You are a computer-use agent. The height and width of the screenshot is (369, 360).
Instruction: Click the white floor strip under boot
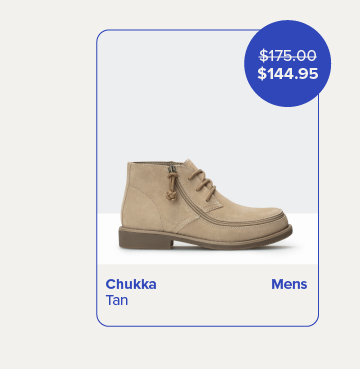(x=207, y=257)
